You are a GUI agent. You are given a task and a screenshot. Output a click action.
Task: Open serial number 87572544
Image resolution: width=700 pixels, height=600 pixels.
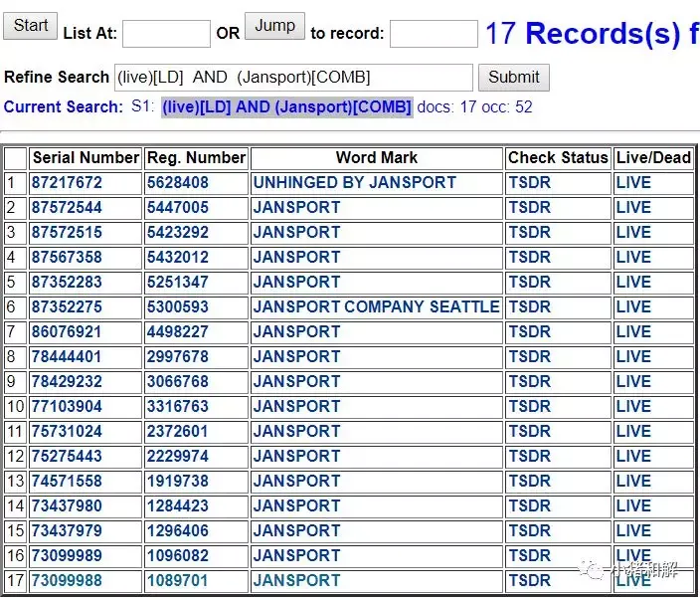tap(67, 208)
